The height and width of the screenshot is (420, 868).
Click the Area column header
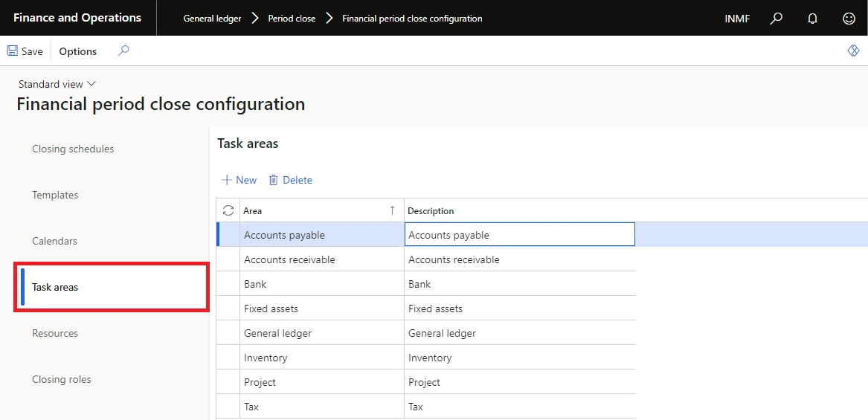[321, 210]
